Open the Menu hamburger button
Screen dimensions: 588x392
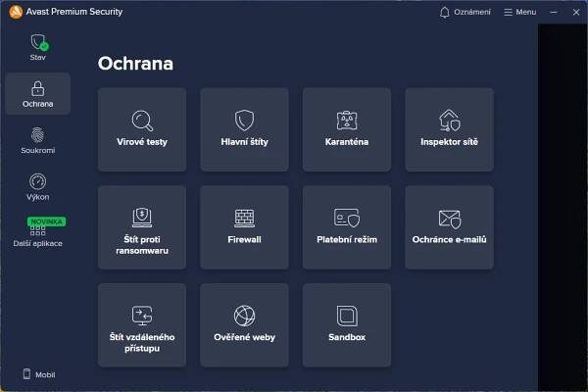click(519, 12)
